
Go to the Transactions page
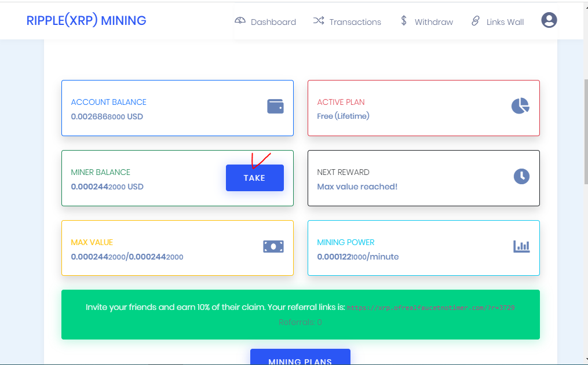tap(347, 22)
